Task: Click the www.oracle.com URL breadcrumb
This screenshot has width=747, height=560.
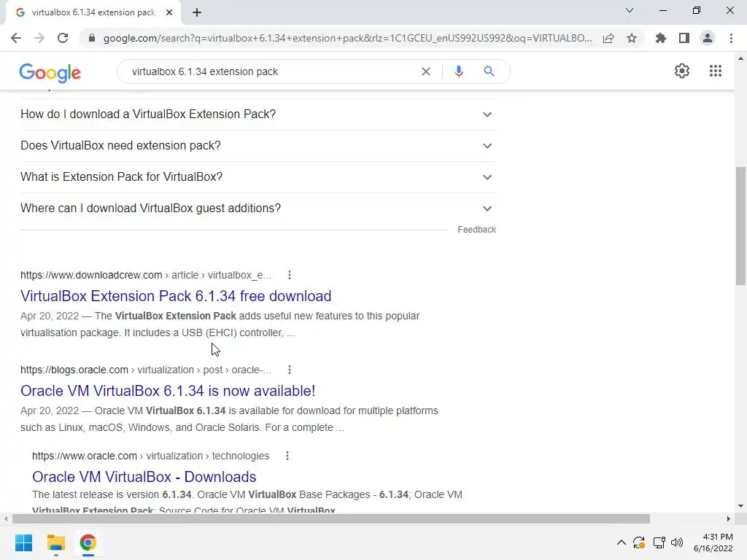Action: click(x=150, y=456)
